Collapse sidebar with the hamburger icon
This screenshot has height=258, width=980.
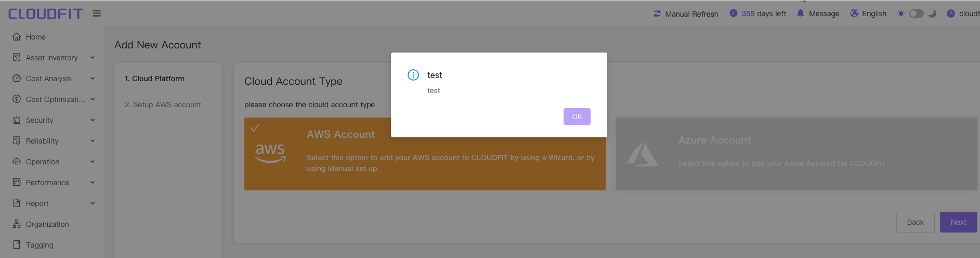(97, 14)
